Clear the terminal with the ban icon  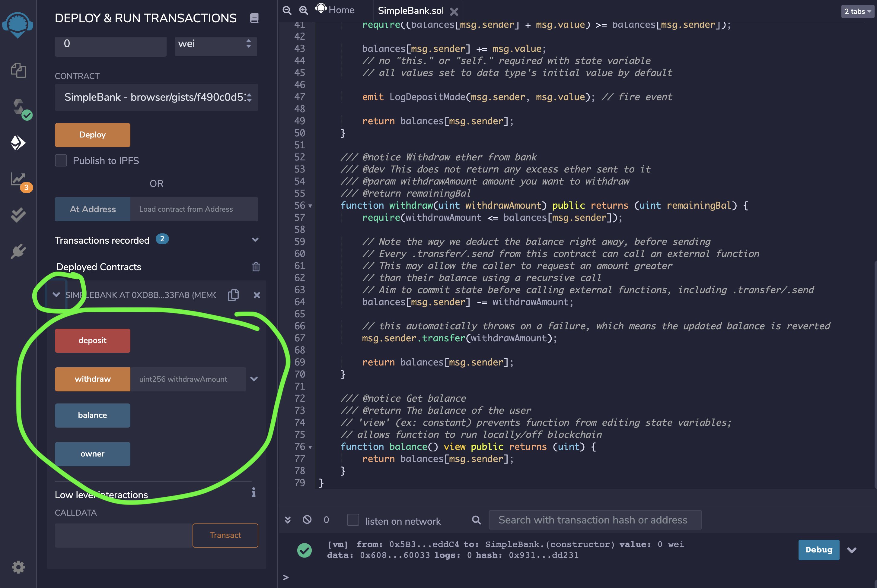tap(307, 520)
